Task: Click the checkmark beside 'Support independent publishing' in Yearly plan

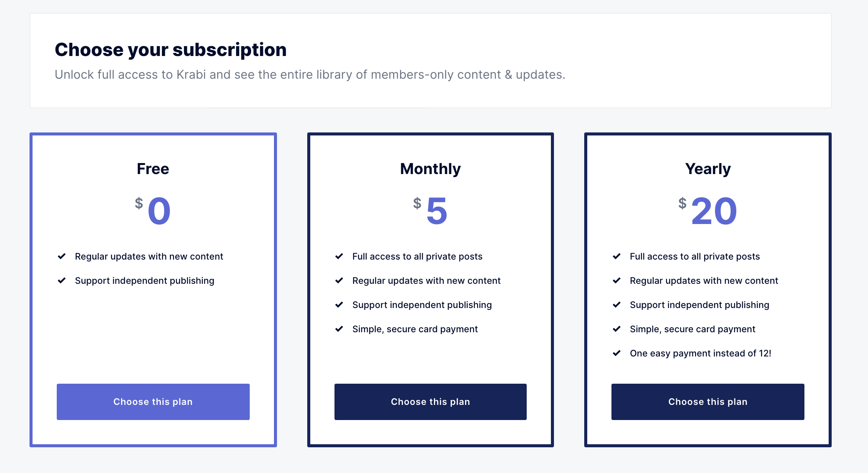Action: point(617,305)
